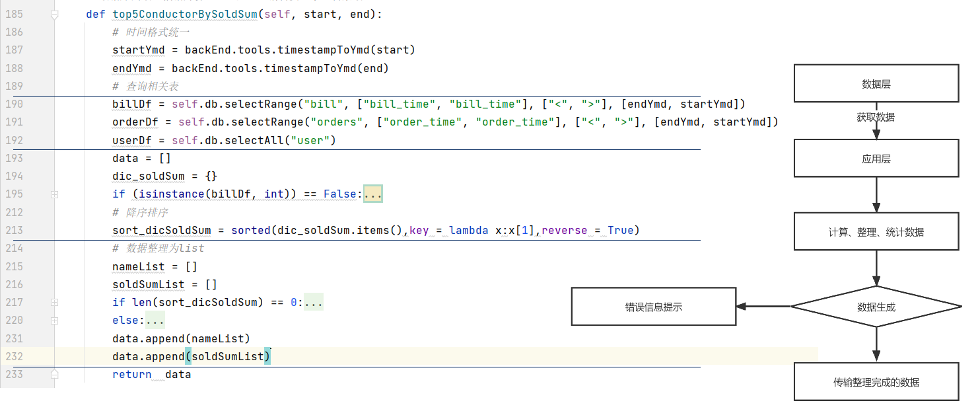
Task: Click the '获取数据' flowchart label
Action: (876, 118)
